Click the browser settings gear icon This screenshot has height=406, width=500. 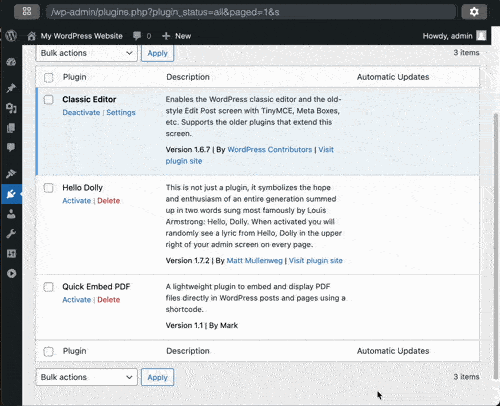pos(474,12)
